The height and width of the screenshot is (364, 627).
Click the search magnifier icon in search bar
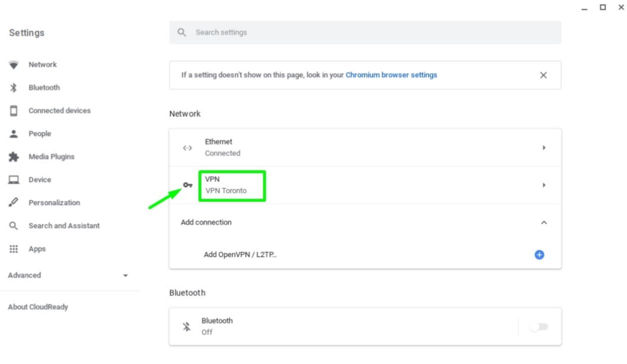[x=182, y=32]
